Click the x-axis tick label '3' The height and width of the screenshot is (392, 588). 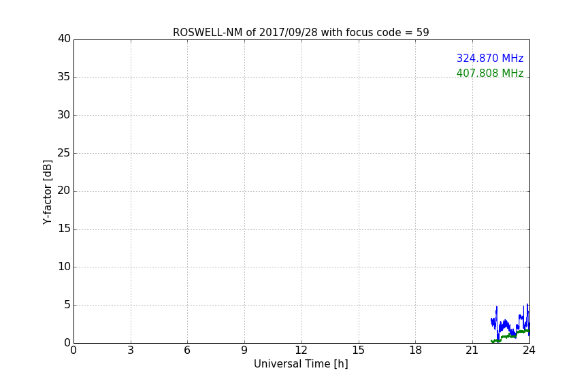pos(131,350)
